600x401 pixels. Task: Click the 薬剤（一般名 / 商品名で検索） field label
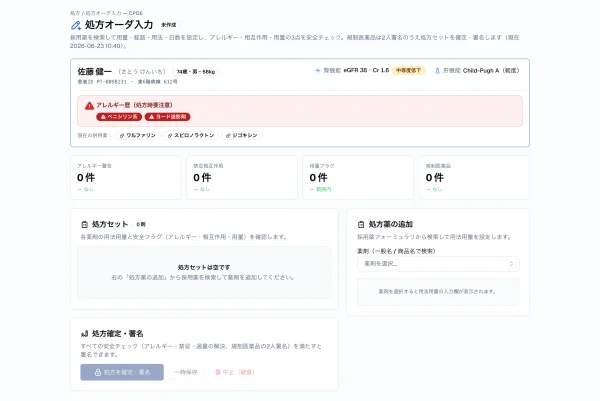[x=396, y=251]
